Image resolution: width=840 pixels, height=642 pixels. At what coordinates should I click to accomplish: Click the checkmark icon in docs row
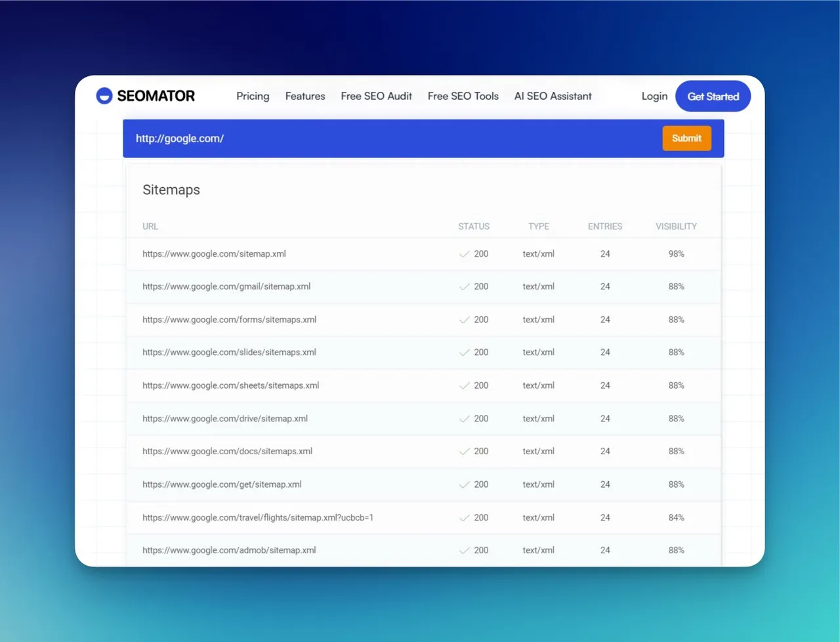point(464,452)
